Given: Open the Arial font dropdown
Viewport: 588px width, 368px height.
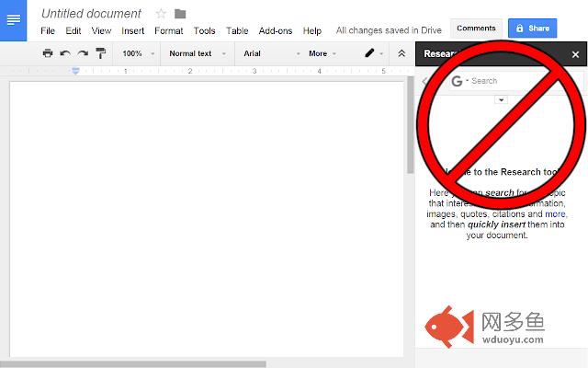Looking at the screenshot, I should [x=272, y=53].
